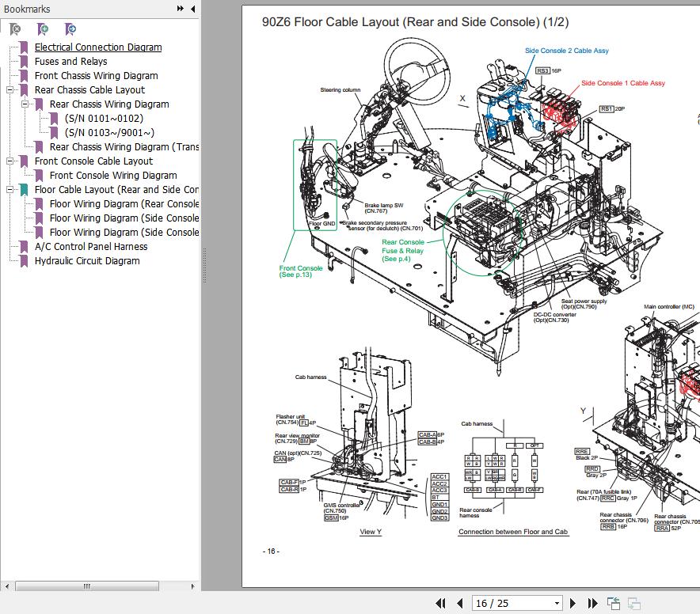Go to the previous page

[x=461, y=604]
